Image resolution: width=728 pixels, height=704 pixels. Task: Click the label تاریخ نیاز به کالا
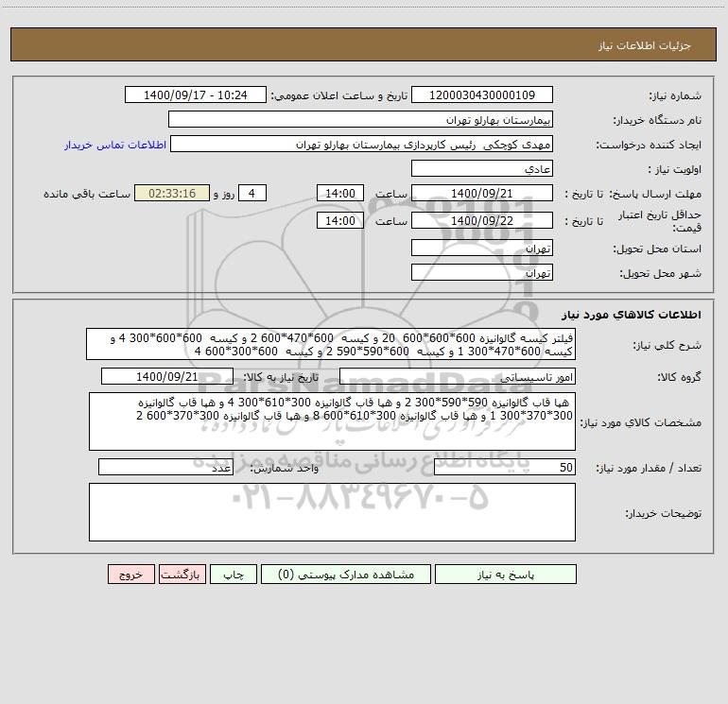pyautogui.click(x=281, y=377)
